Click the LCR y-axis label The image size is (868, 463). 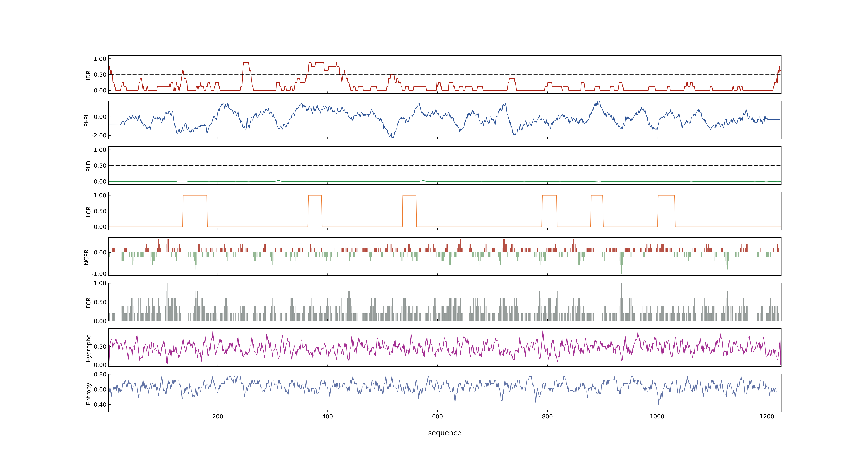[x=89, y=211]
